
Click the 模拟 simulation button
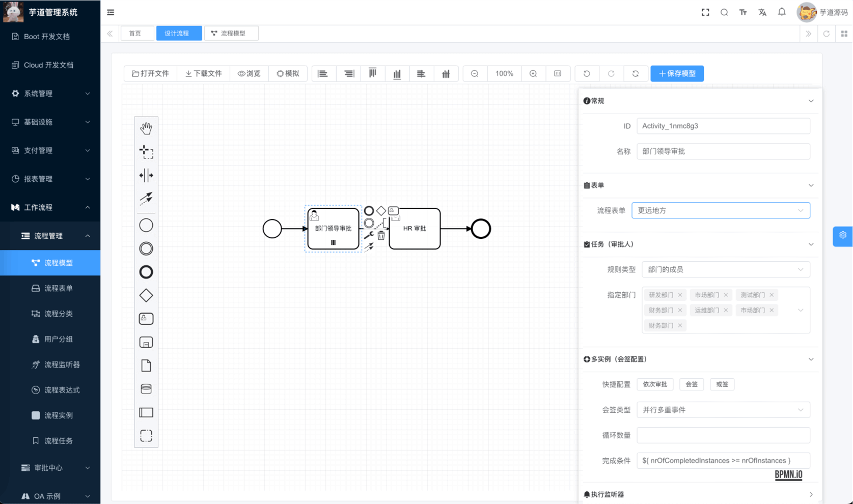point(288,73)
